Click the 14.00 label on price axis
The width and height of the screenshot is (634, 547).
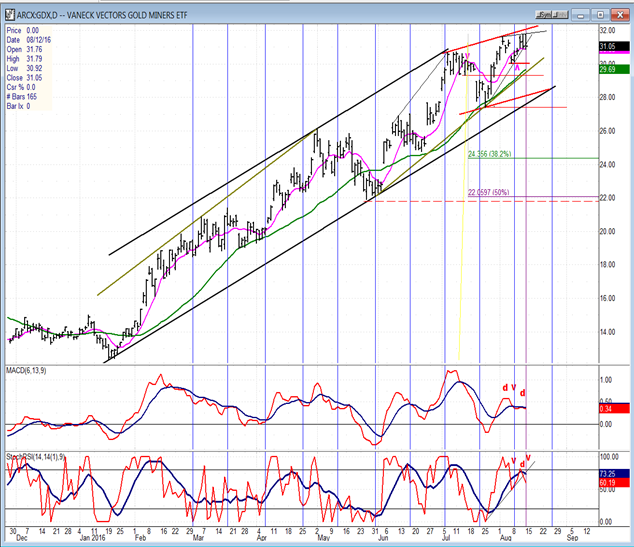608,332
